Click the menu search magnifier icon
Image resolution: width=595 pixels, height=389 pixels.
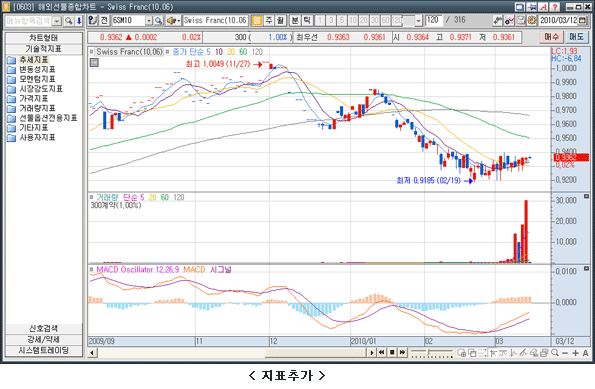(x=68, y=20)
